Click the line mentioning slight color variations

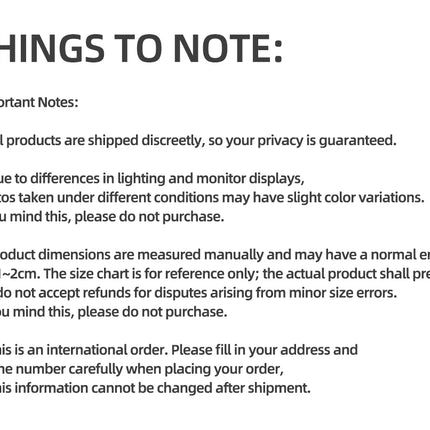pos(212,197)
